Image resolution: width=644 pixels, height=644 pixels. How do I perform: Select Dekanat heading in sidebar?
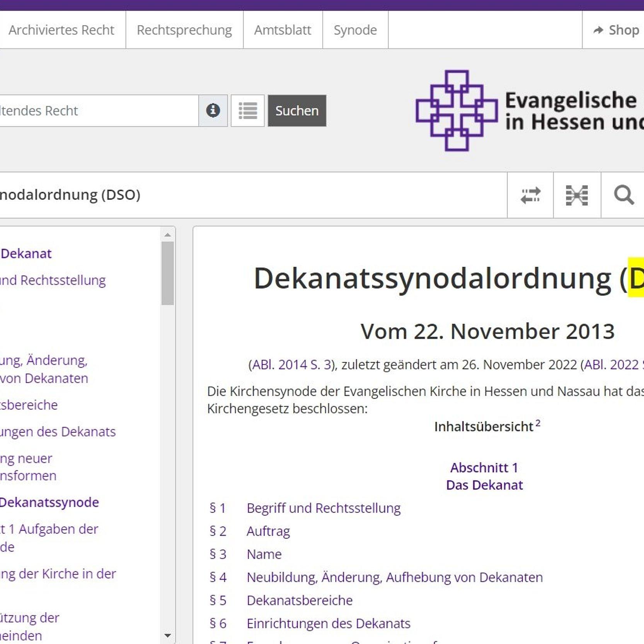(26, 254)
